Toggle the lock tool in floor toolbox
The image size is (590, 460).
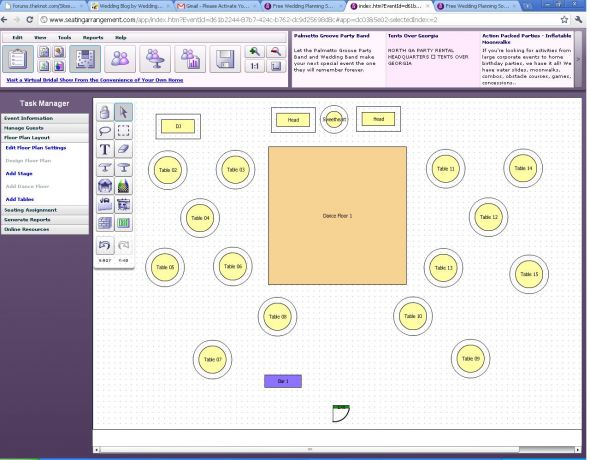tap(105, 112)
